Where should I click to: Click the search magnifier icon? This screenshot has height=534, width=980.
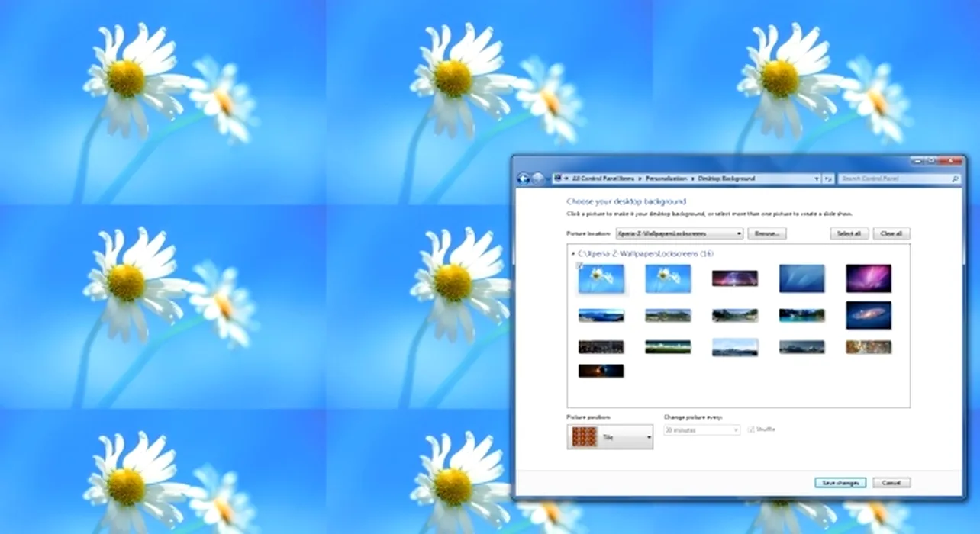click(955, 179)
